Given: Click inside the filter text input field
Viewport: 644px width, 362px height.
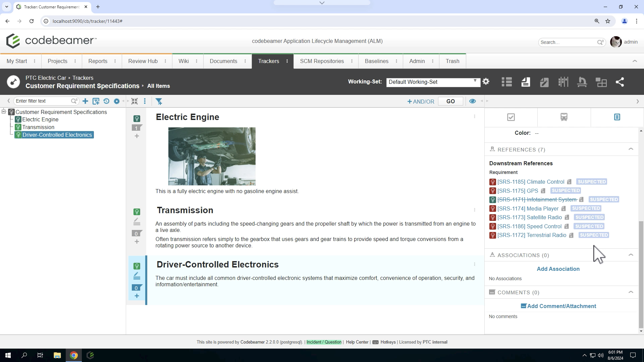Looking at the screenshot, I should pyautogui.click(x=44, y=101).
